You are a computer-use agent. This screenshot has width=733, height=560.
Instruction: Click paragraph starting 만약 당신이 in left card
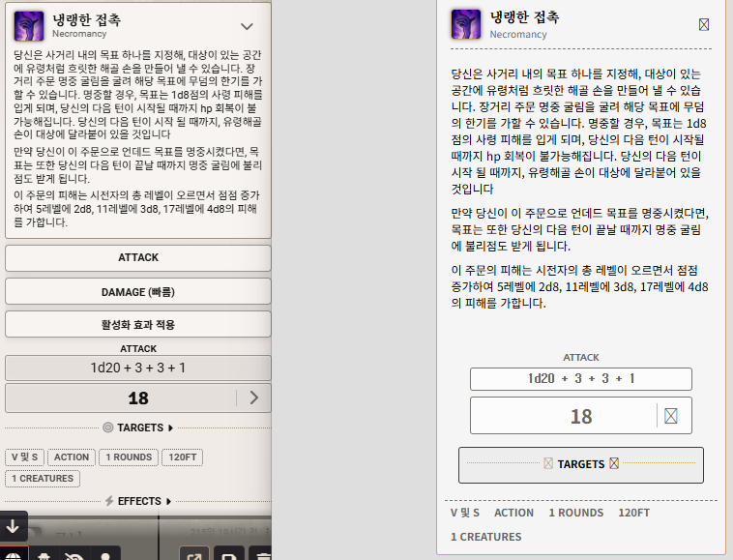coord(138,165)
